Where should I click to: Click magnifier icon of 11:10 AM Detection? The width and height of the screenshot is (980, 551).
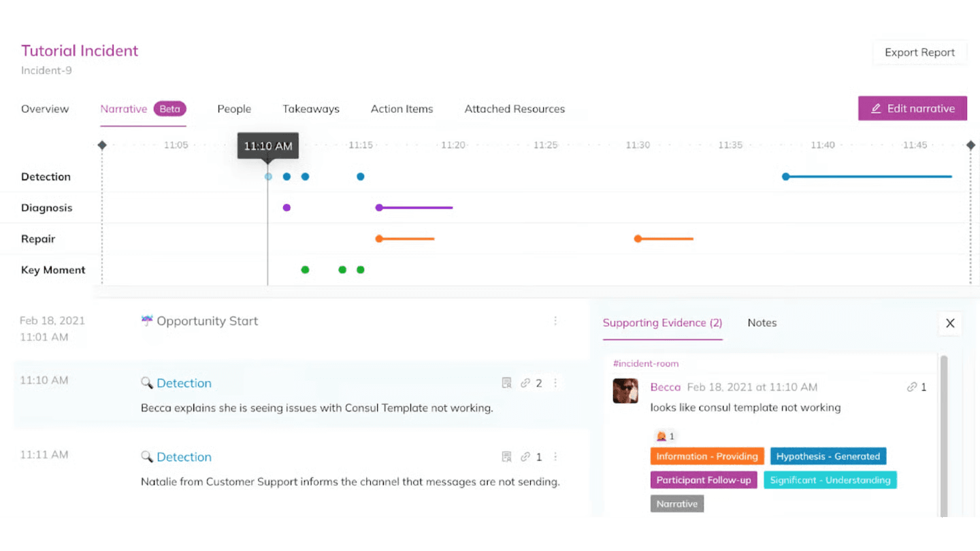[x=146, y=383]
